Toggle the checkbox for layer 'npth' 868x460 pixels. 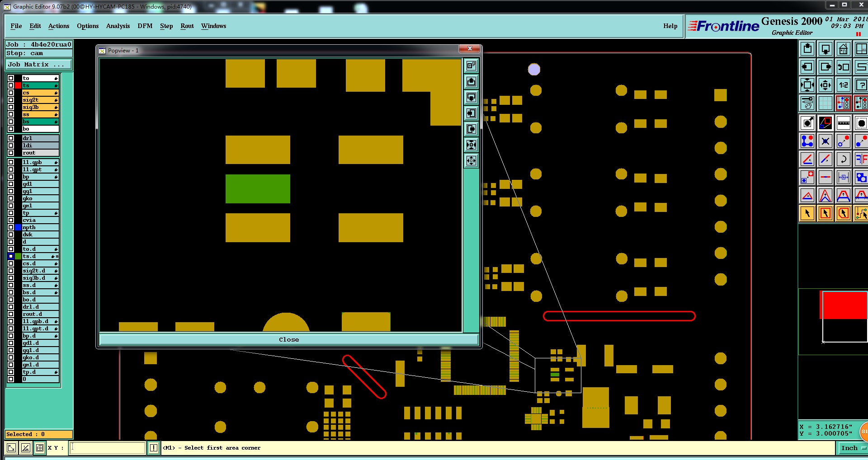pos(11,227)
